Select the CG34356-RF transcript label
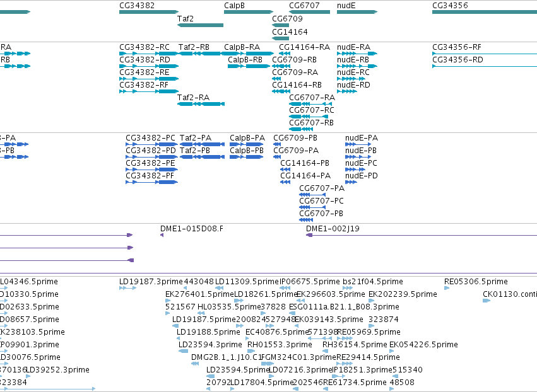Screen dimensions: 537x392 (x=456, y=47)
